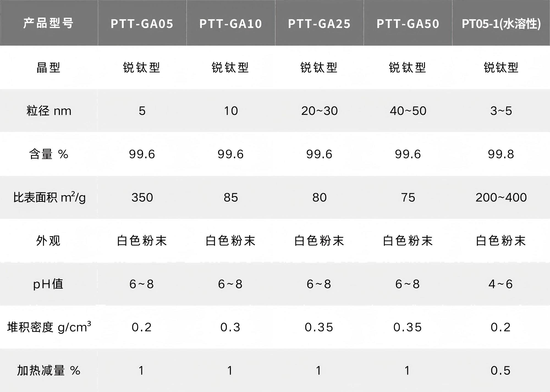550x392 pixels.
Task: Select the PTT-GA25 column header
Action: 319,24
